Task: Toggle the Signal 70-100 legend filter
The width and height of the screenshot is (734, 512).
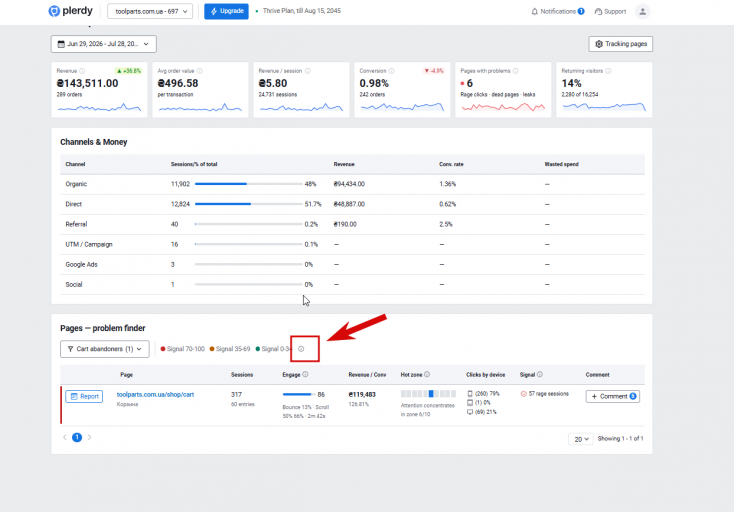Action: [183, 349]
